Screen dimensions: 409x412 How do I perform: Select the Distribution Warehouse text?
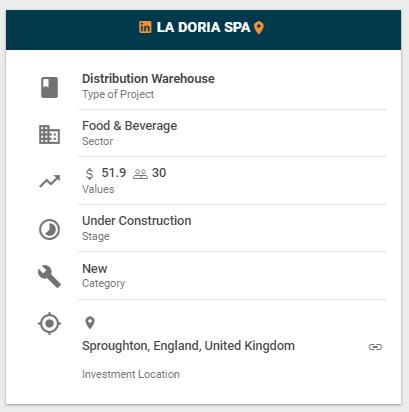tap(148, 79)
